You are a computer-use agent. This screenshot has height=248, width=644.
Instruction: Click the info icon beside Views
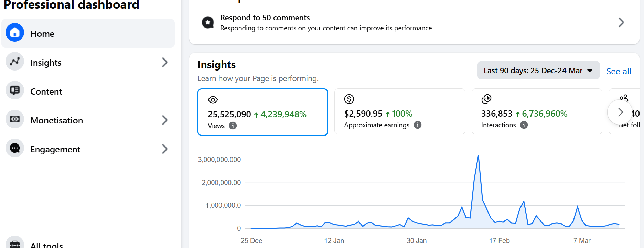point(233,126)
